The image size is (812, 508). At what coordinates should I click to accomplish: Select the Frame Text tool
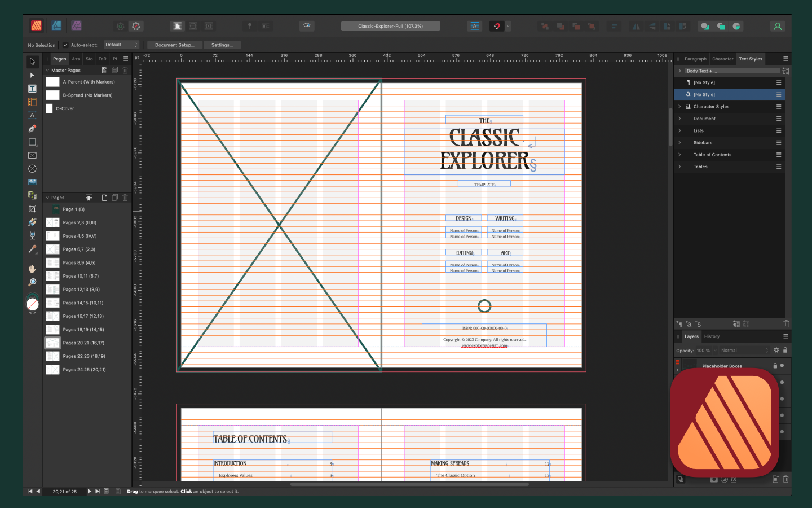[32, 89]
